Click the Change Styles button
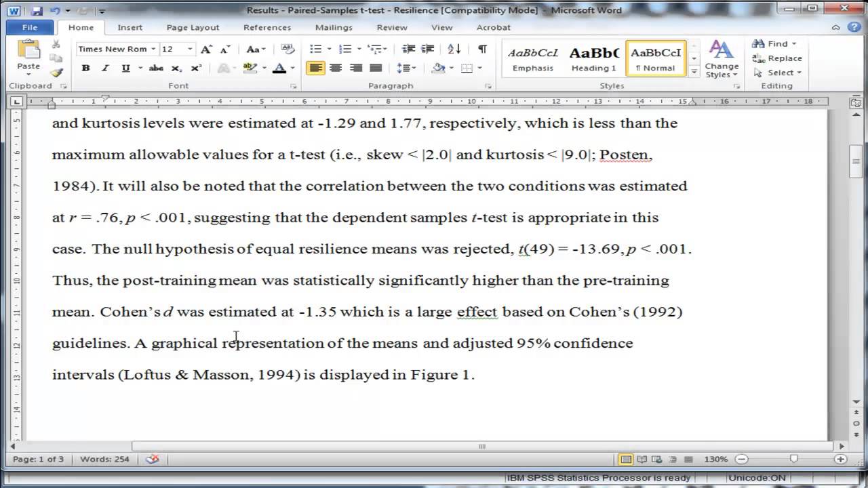Screen dimensions: 868x488 pyautogui.click(x=722, y=59)
